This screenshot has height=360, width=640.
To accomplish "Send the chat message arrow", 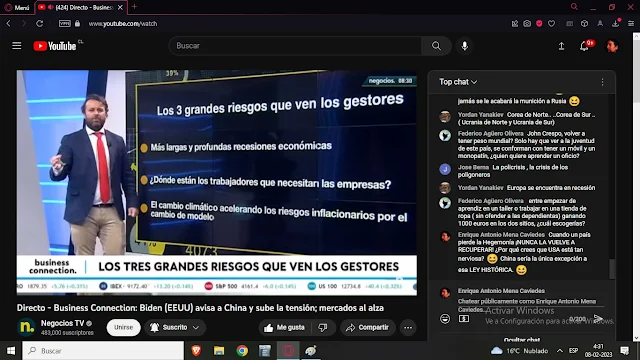I will pyautogui.click(x=598, y=318).
